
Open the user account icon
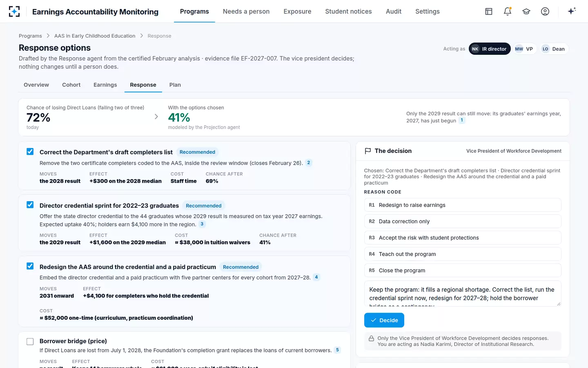click(545, 11)
